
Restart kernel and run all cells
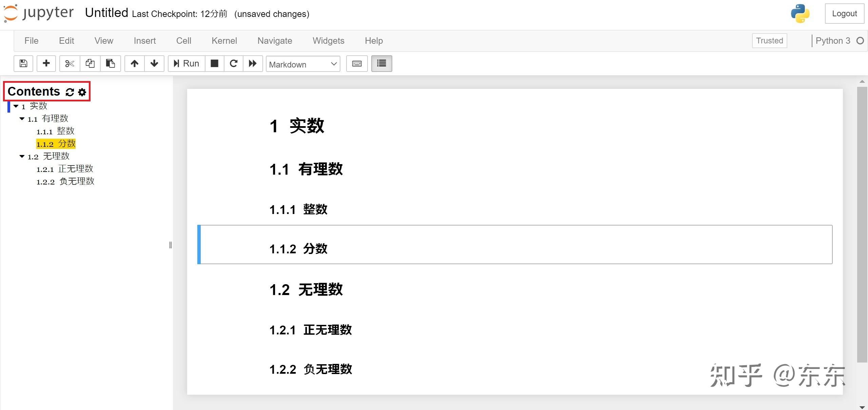253,63
